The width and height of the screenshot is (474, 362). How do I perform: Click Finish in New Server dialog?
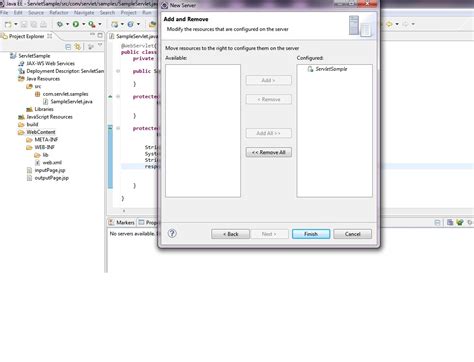pos(311,234)
